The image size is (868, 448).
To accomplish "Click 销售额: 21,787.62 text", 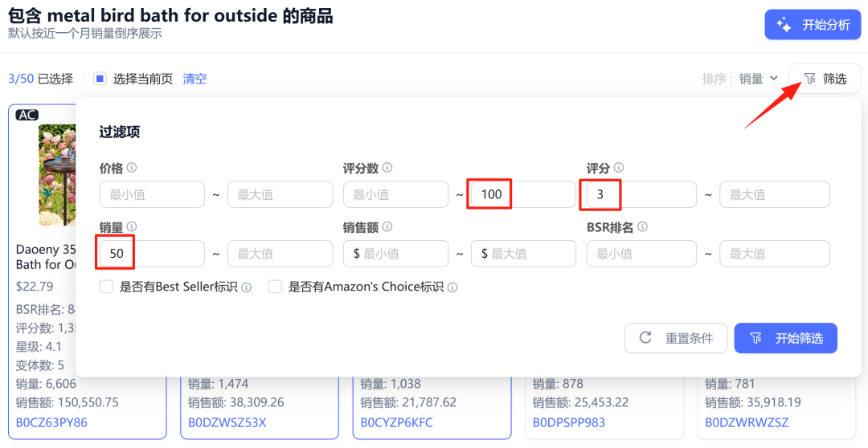I will coord(408,402).
